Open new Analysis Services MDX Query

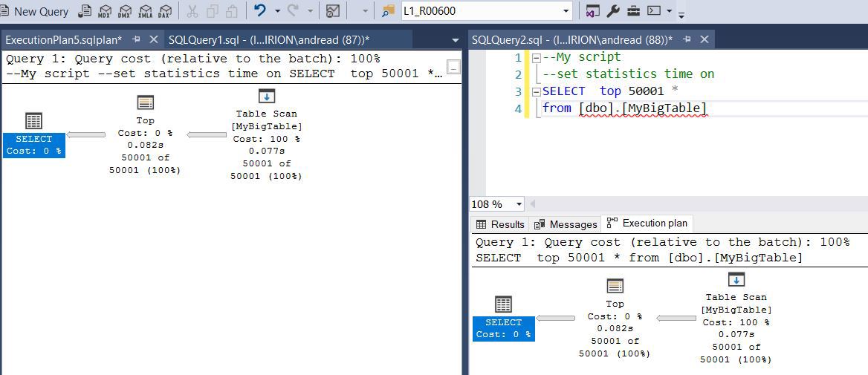(x=106, y=11)
